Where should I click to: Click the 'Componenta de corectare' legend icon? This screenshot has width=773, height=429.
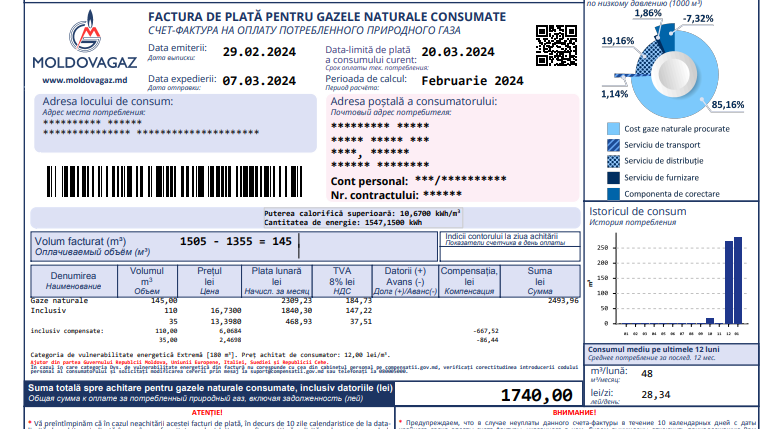(612, 193)
